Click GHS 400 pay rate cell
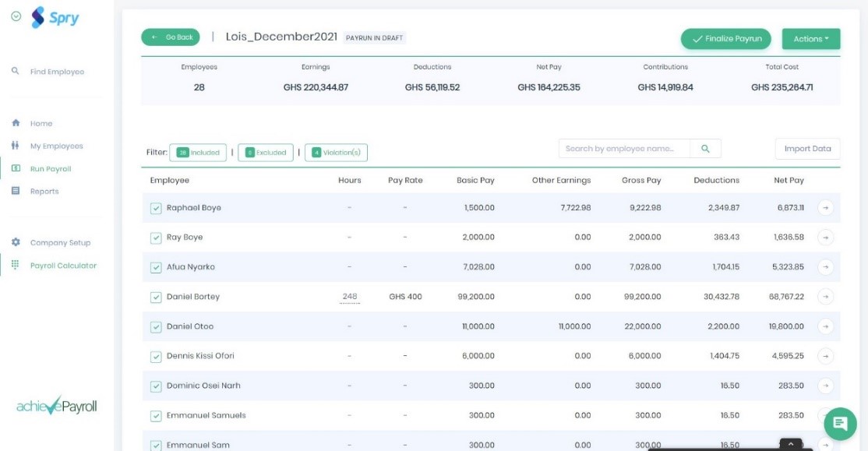868x451 pixels. (x=405, y=297)
